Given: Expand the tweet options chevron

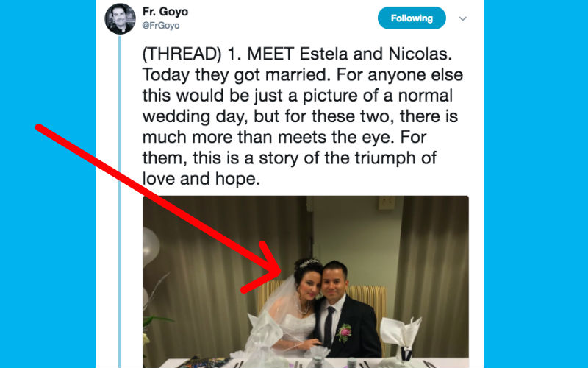Looking at the screenshot, I should click(x=462, y=18).
